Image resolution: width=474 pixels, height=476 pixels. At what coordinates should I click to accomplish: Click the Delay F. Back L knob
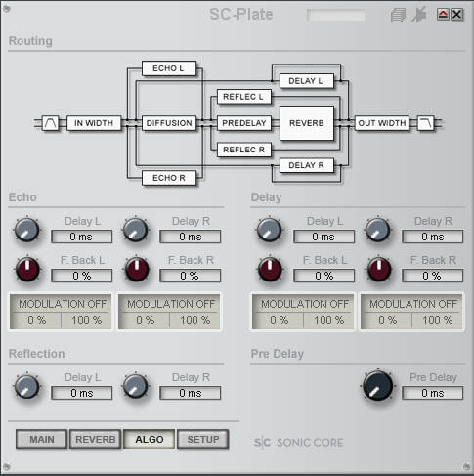[270, 270]
